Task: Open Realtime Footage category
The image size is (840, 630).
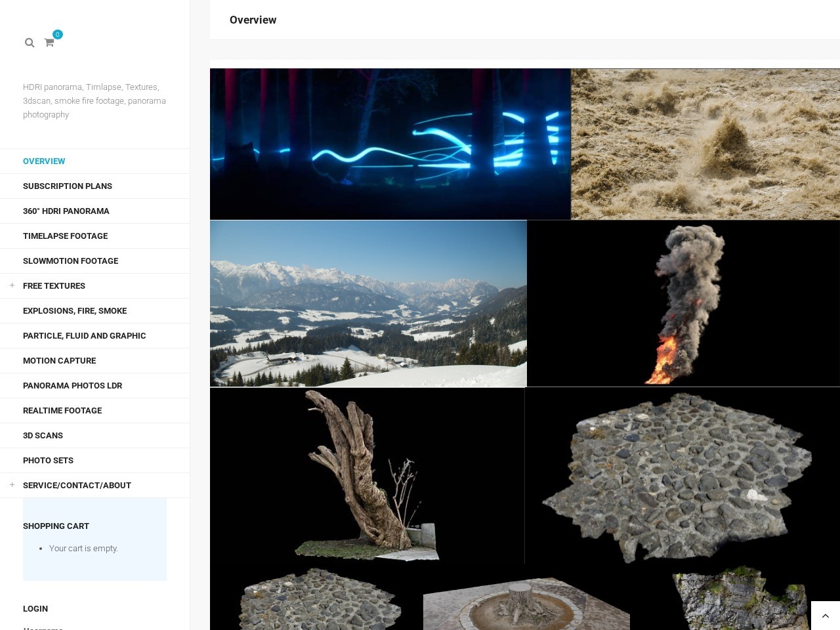Action: click(62, 411)
